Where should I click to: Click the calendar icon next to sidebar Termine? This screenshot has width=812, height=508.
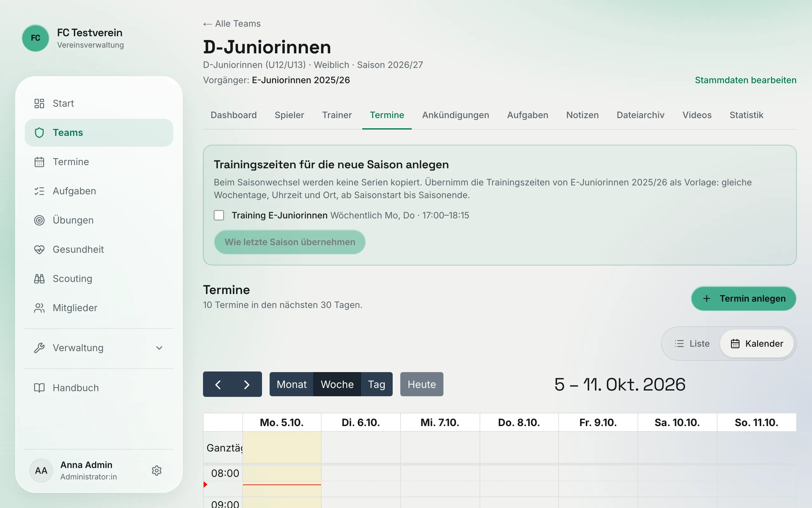(x=39, y=162)
